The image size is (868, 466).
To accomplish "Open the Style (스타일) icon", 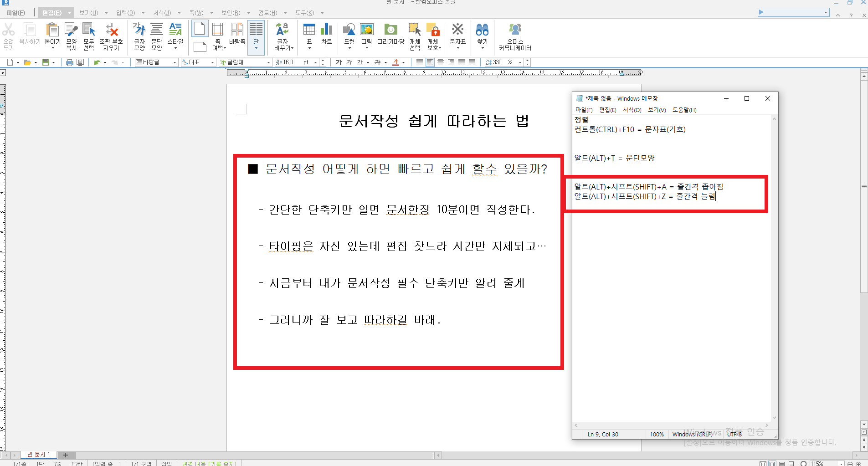I will coord(175,30).
